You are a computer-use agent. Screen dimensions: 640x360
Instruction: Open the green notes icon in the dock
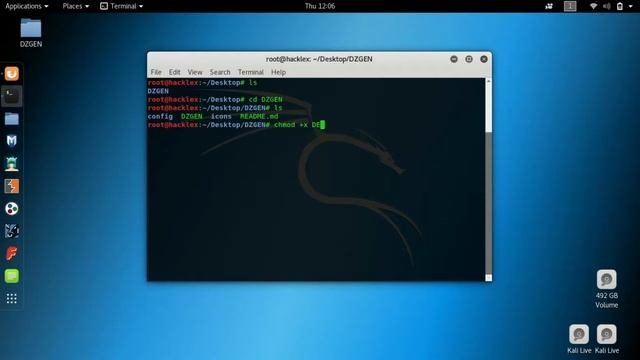point(11,276)
